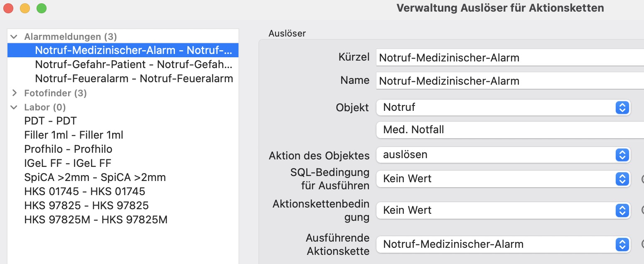Viewport: 644px width, 264px height.
Task: Click into the Kürzel text field
Action: click(510, 58)
